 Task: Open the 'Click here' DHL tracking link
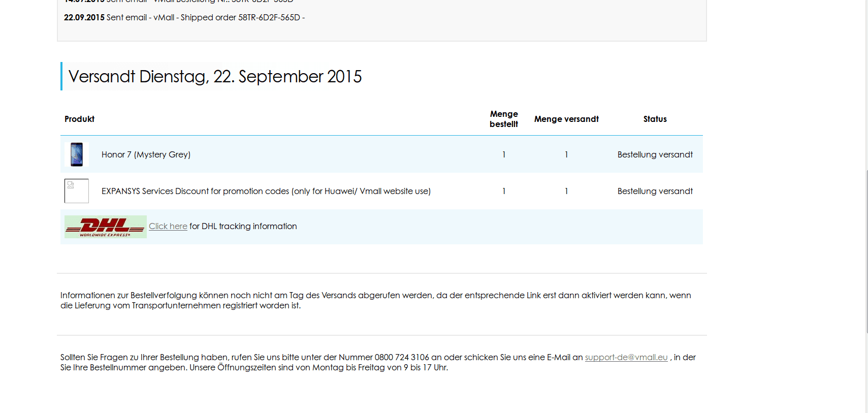pos(168,226)
